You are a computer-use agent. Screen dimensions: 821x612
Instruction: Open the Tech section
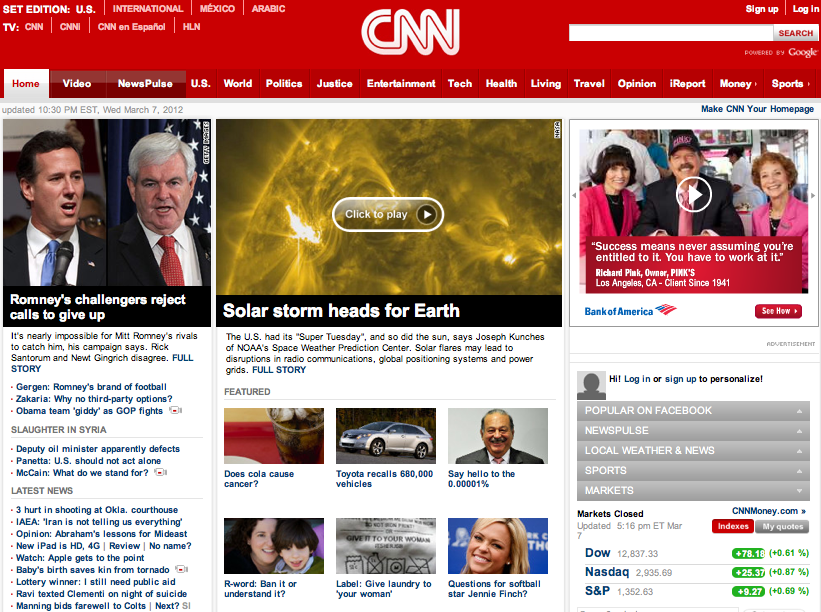pyautogui.click(x=460, y=84)
